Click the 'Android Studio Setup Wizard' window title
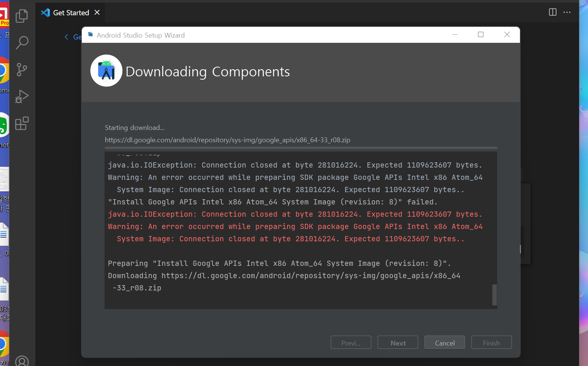The image size is (588, 366). click(x=141, y=35)
